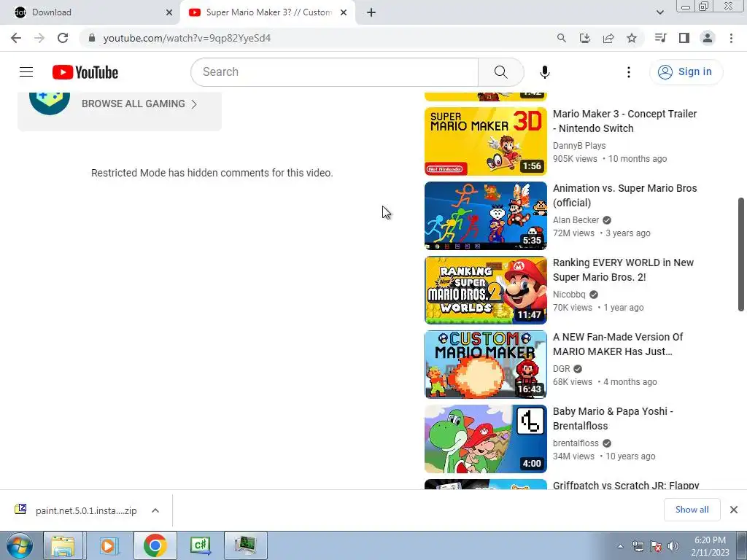Expand the BROWSE ALL GAMING chevron

(194, 104)
